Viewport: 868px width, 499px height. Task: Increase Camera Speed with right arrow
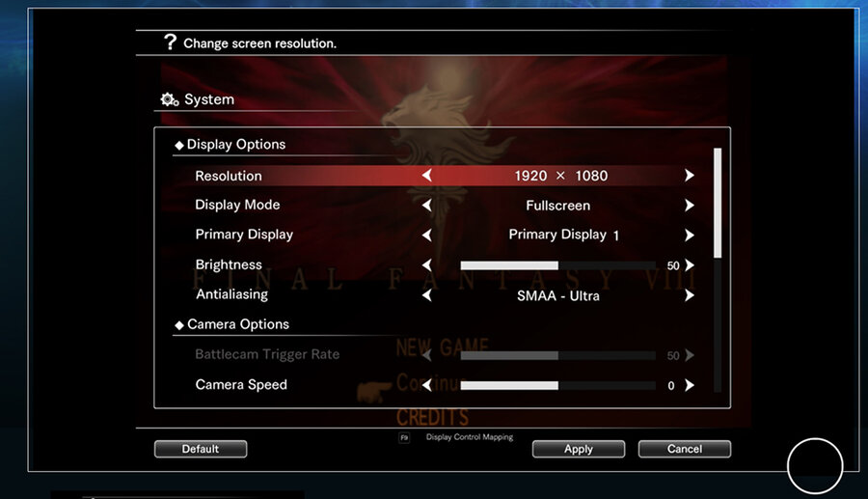690,385
